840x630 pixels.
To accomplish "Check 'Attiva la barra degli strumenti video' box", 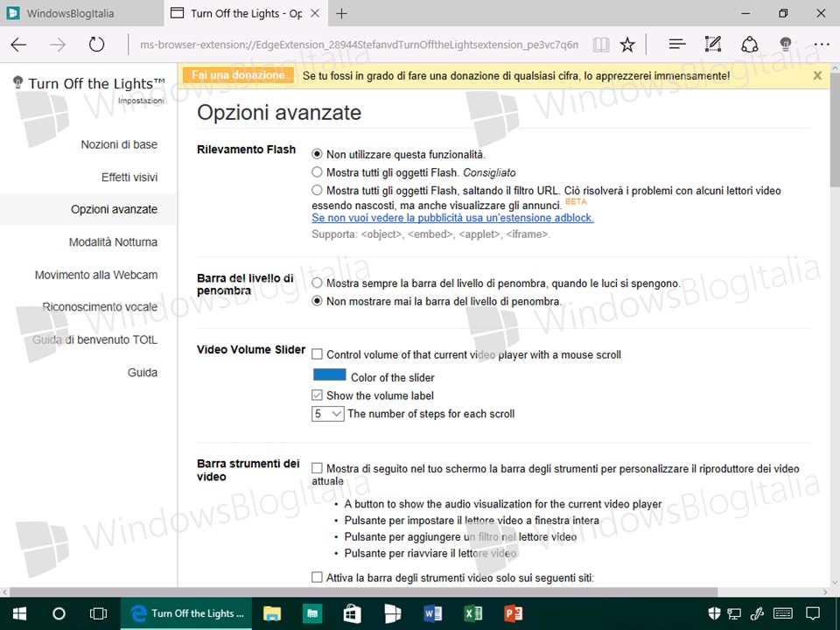I will (317, 577).
